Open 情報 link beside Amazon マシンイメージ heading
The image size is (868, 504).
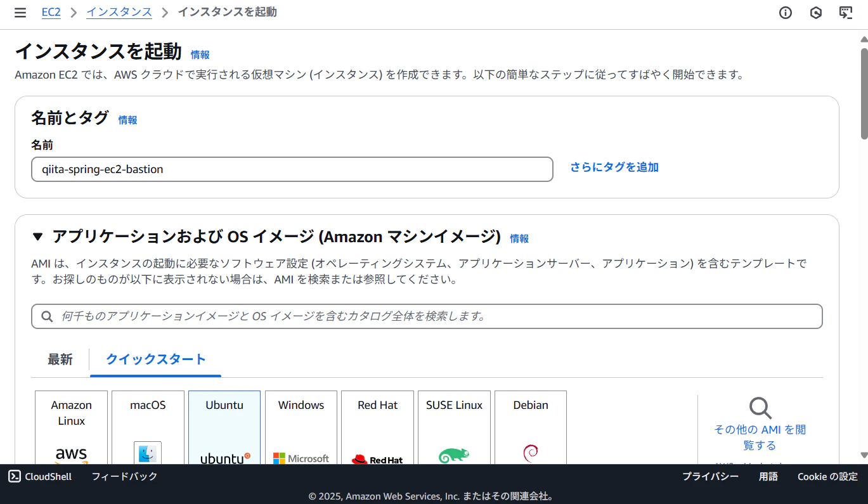[x=519, y=238]
